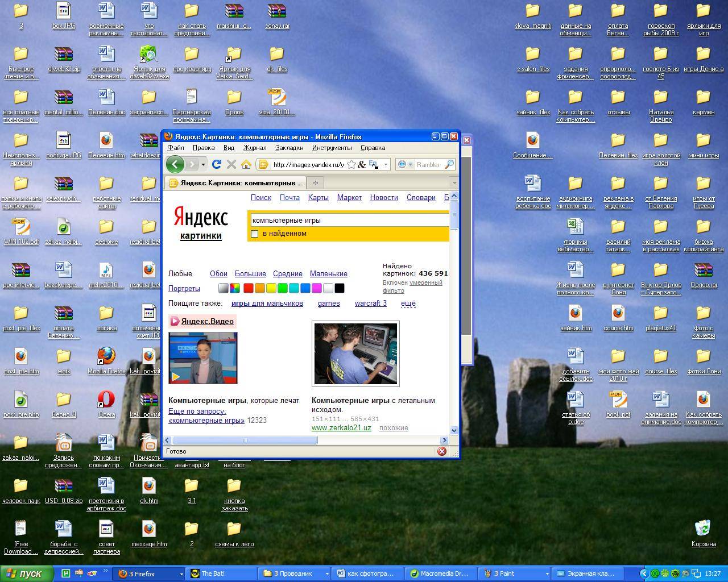Expand Проводник taskbar group dropdown
The width and height of the screenshot is (728, 582).
point(326,574)
